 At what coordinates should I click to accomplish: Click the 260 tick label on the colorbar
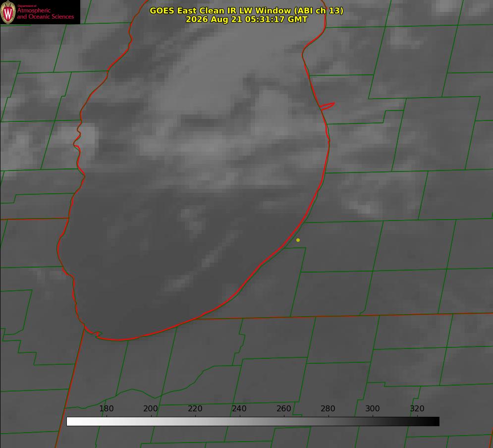coord(283,408)
